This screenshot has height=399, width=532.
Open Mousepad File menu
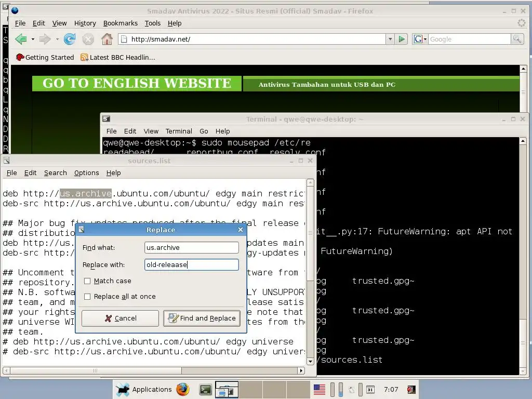point(11,172)
